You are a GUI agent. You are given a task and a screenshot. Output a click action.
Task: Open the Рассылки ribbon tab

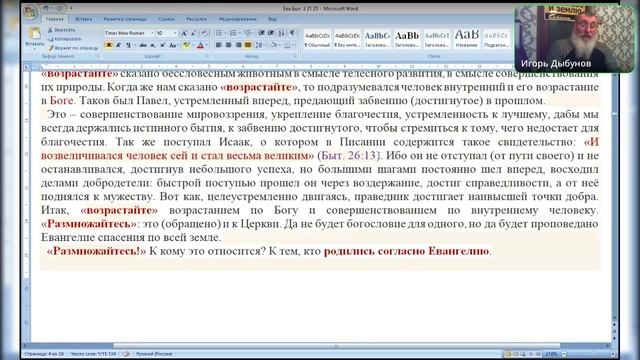click(196, 19)
